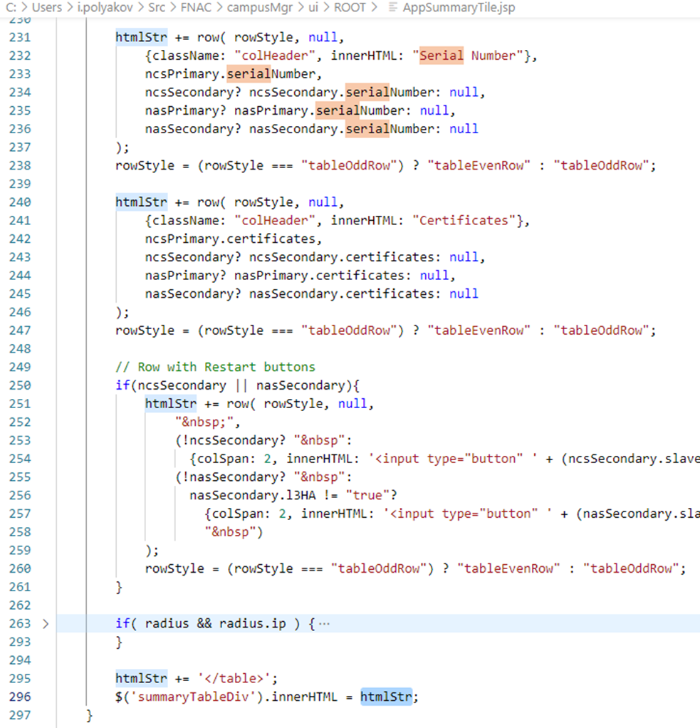Click line number 263 in gutter
Viewport: 700px width, 728px height.
point(20,623)
